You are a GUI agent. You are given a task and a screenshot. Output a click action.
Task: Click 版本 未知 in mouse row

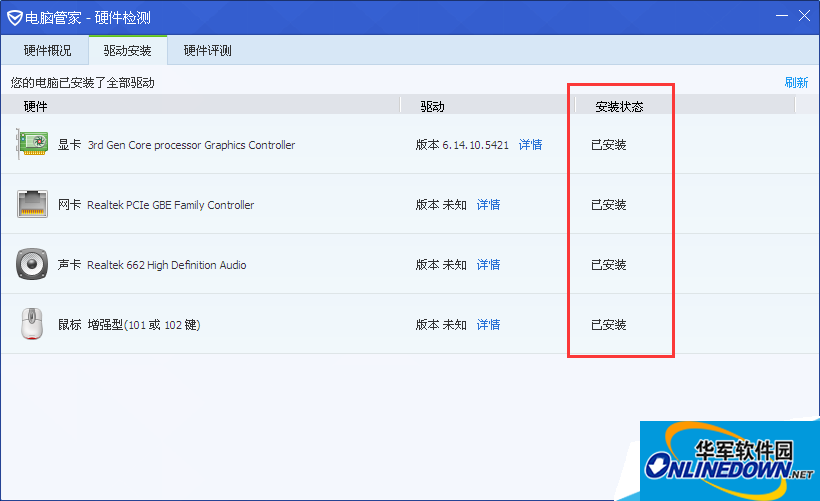pos(441,325)
